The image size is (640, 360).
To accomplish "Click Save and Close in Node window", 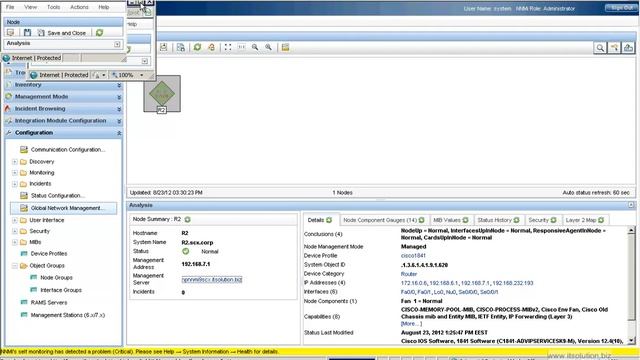I will point(62,33).
